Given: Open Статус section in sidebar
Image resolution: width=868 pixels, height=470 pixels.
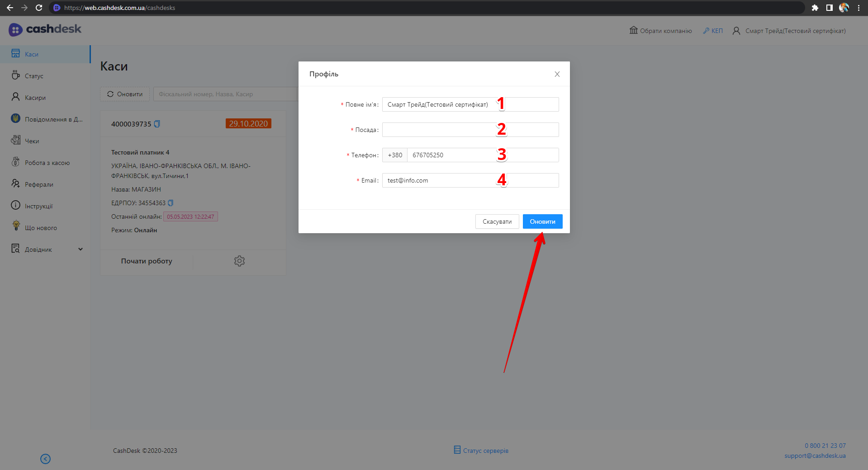Looking at the screenshot, I should pyautogui.click(x=34, y=76).
